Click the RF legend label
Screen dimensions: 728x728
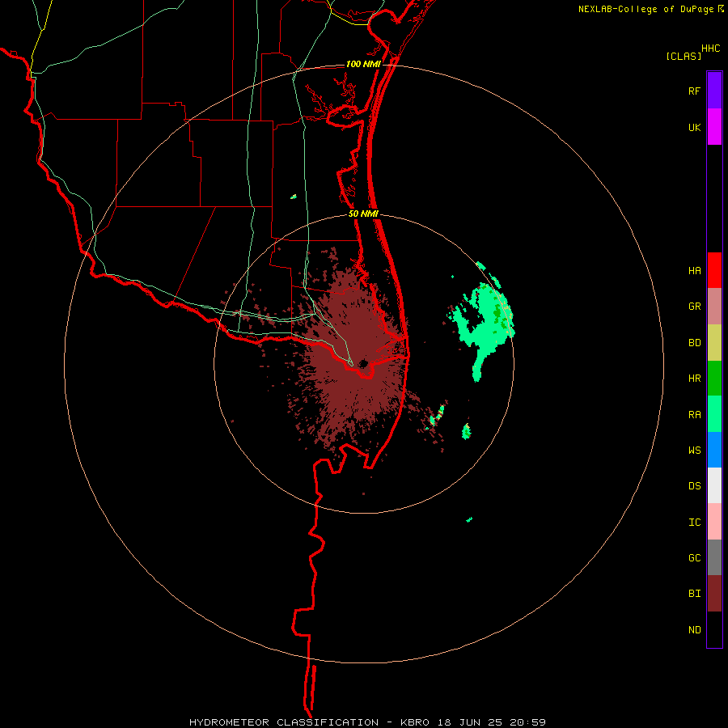click(x=694, y=91)
